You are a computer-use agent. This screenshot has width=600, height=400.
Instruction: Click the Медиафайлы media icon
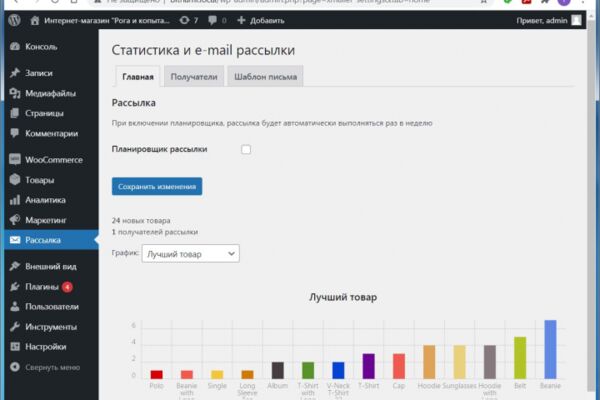tap(15, 93)
